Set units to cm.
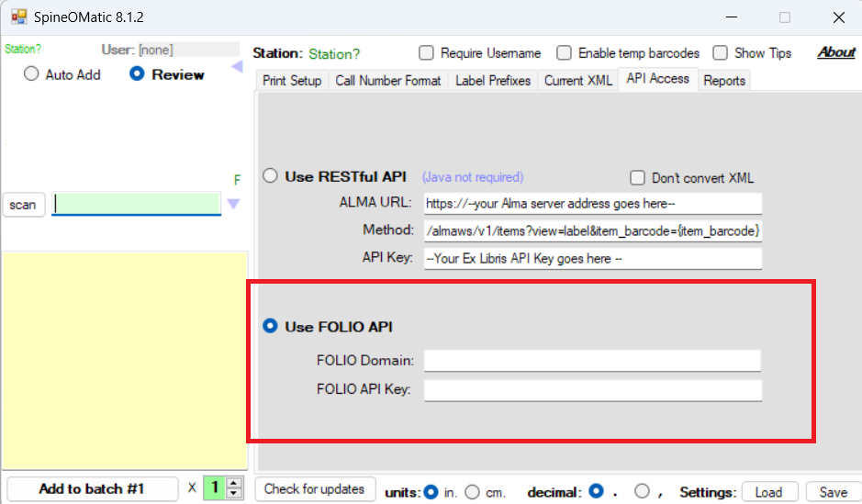This screenshot has width=862, height=504. coord(473,492)
